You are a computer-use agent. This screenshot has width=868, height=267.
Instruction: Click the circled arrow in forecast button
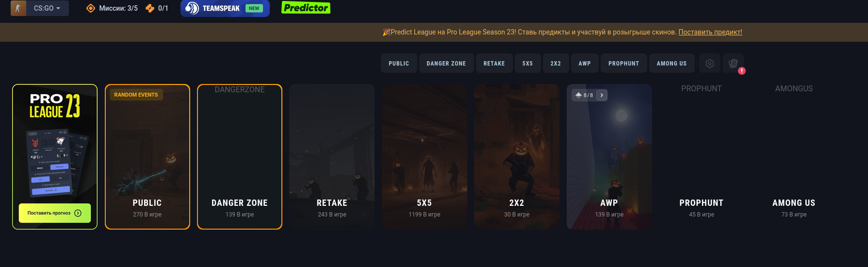(x=78, y=213)
